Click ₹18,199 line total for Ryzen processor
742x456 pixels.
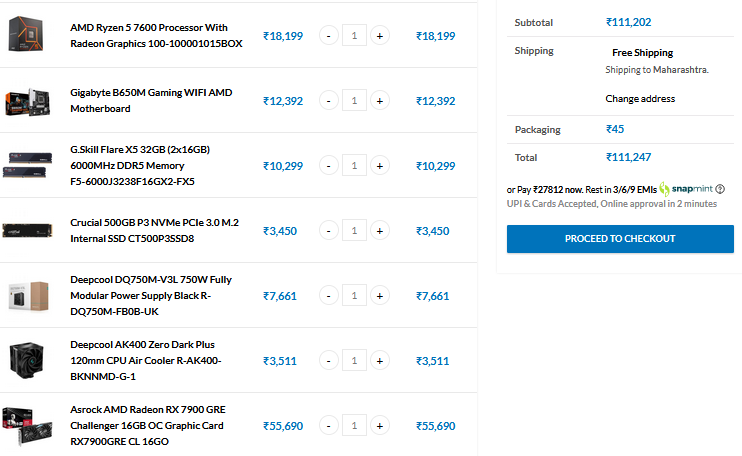point(435,36)
